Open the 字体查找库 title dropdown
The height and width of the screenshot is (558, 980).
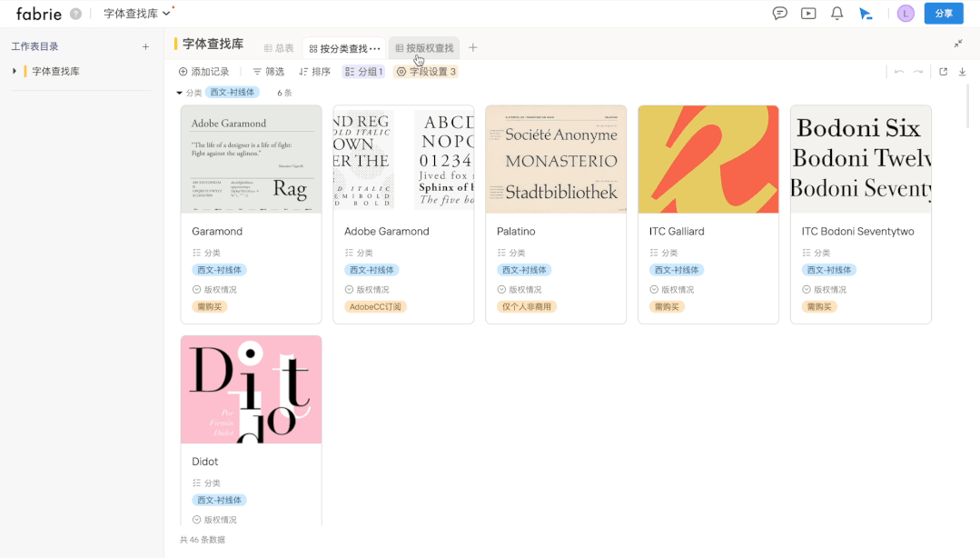pyautogui.click(x=137, y=13)
